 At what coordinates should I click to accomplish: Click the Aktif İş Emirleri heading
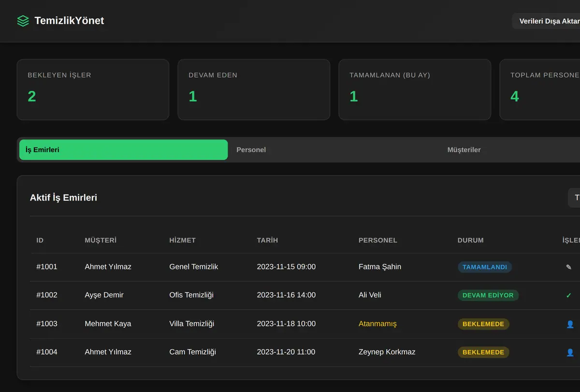63,198
